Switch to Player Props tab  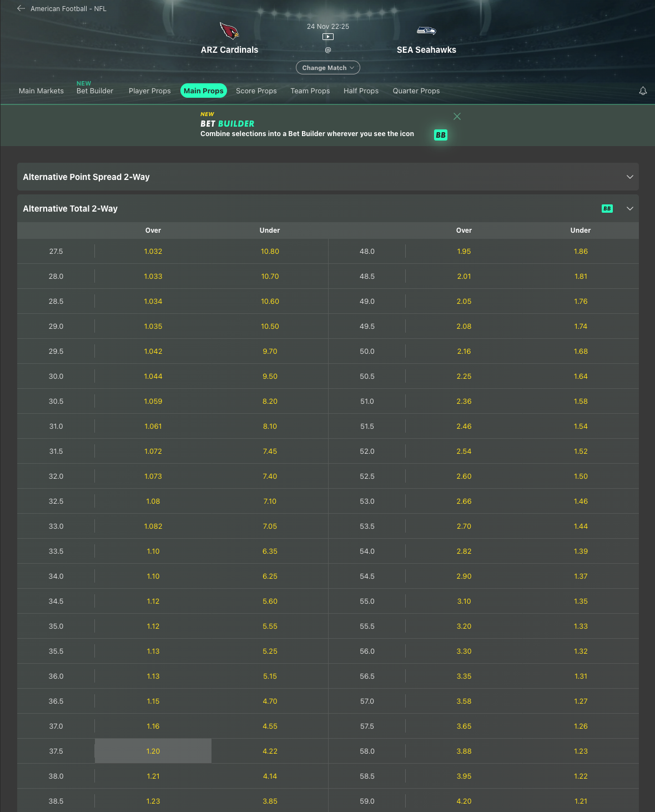tap(150, 91)
